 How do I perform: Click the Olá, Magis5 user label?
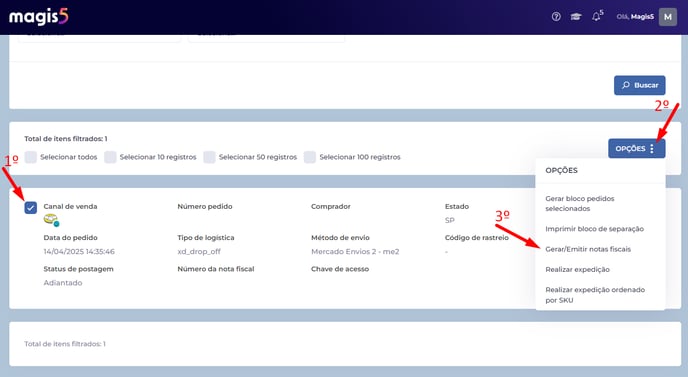point(635,17)
